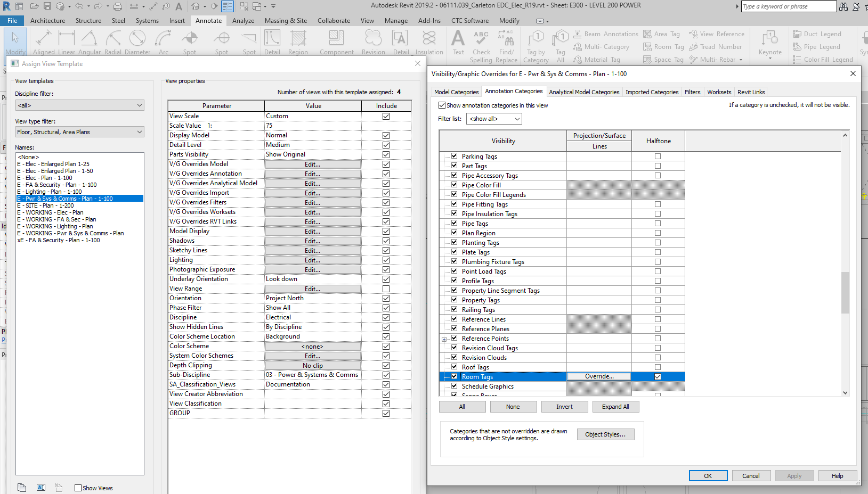Switch to the Model Categories tab
Image resolution: width=868 pixels, height=494 pixels.
[456, 92]
